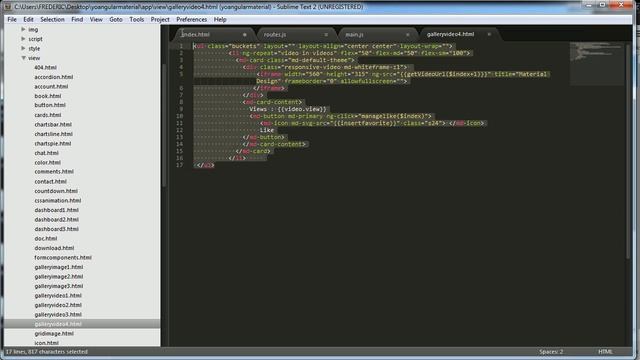Change syntax via HTML status label
The width and height of the screenshot is (640, 360).
(605, 352)
